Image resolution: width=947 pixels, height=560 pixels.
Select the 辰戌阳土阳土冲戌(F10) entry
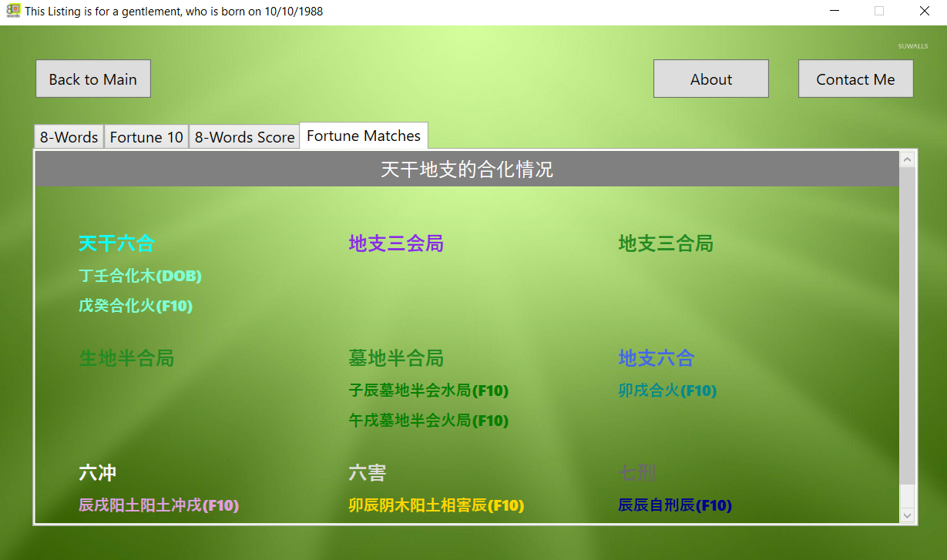(159, 505)
